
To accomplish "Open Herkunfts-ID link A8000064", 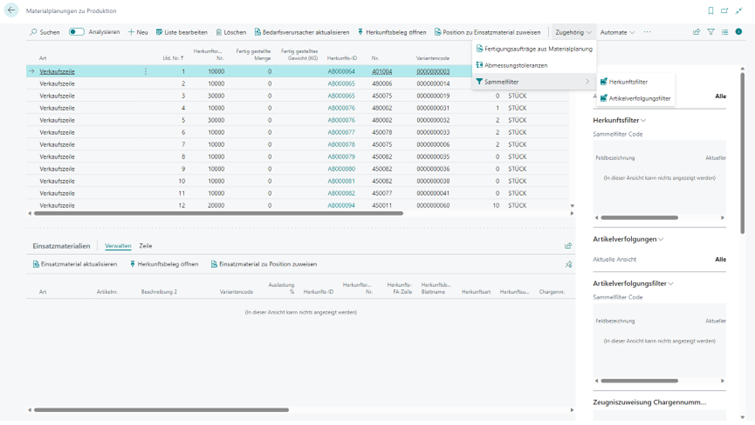I will 341,72.
